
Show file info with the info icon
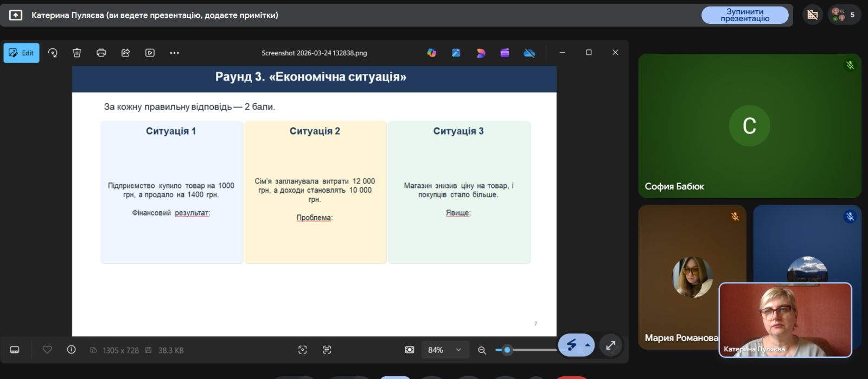click(71, 350)
